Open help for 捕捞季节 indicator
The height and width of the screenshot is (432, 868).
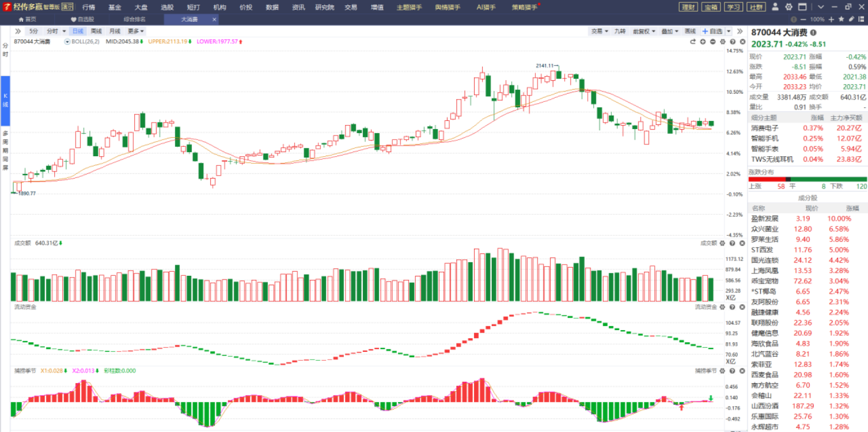point(732,371)
